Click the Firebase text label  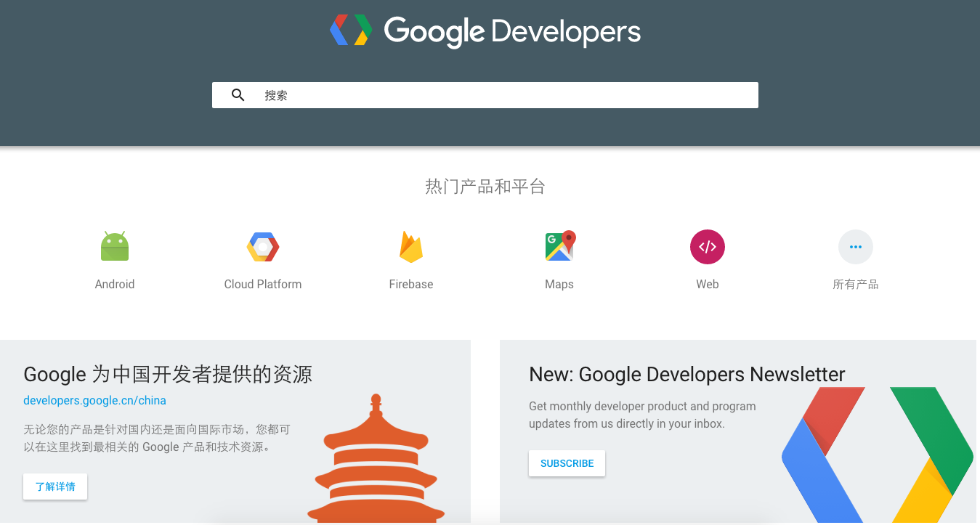tap(411, 284)
